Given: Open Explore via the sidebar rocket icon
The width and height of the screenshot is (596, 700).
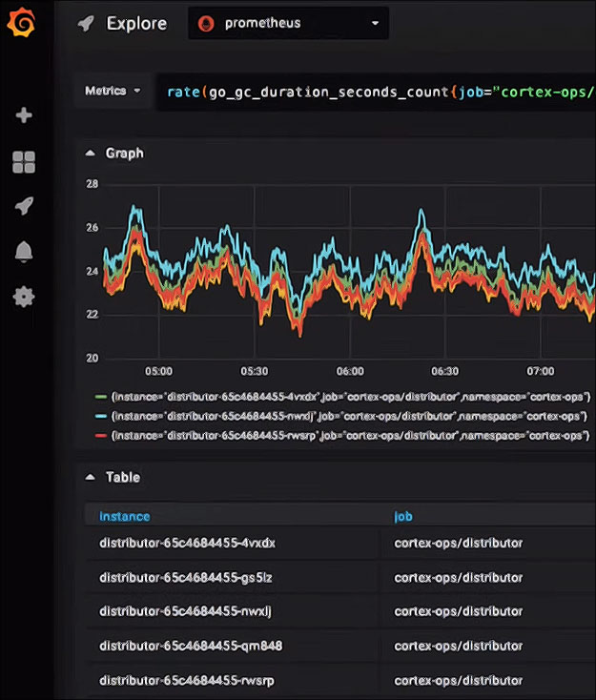Looking at the screenshot, I should 24,206.
